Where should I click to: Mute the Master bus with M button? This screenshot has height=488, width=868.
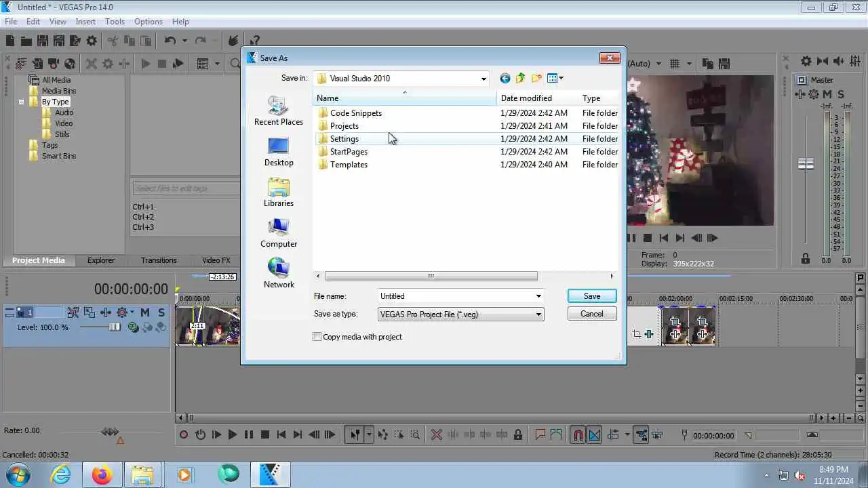pyautogui.click(x=827, y=94)
